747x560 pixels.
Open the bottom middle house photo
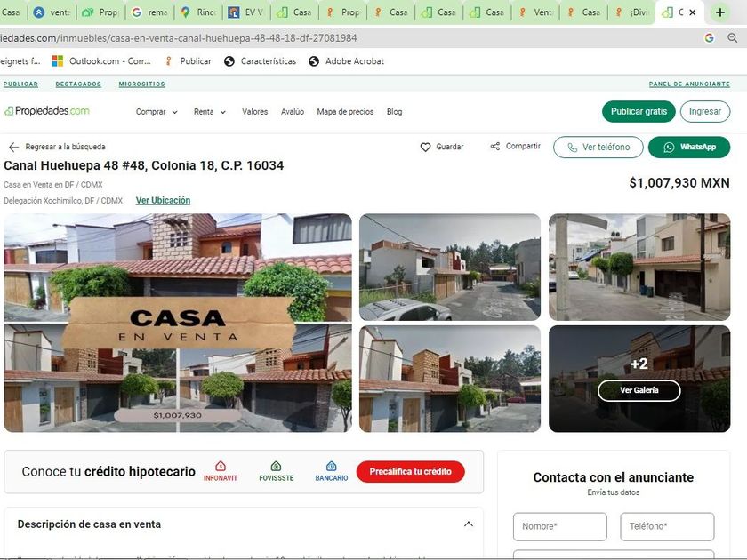tap(450, 379)
